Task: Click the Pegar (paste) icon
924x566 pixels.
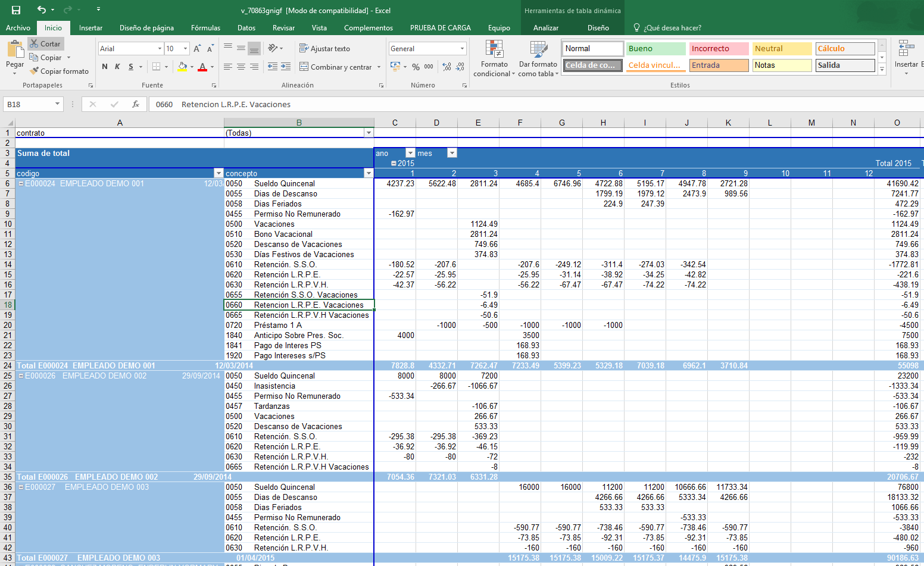Action: point(15,49)
